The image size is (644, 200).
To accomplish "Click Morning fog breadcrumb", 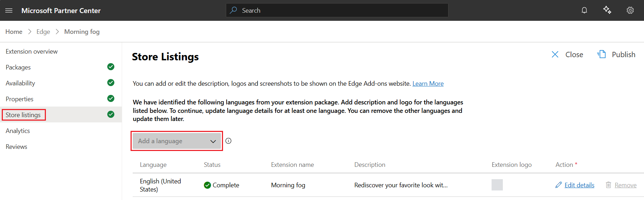I will click(x=82, y=32).
